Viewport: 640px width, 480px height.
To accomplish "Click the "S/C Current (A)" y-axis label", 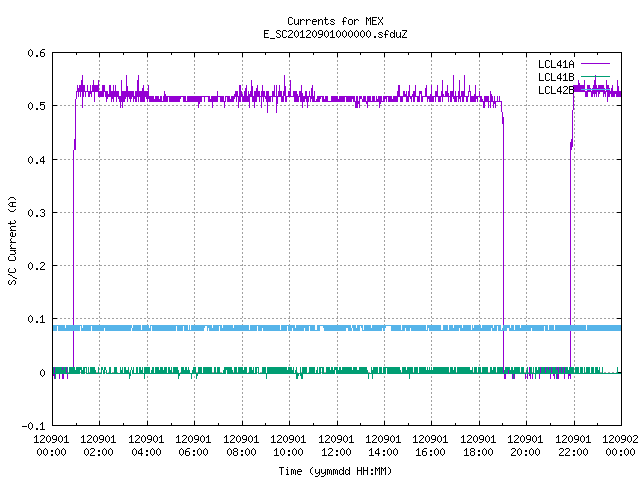I will (x=13, y=240).
